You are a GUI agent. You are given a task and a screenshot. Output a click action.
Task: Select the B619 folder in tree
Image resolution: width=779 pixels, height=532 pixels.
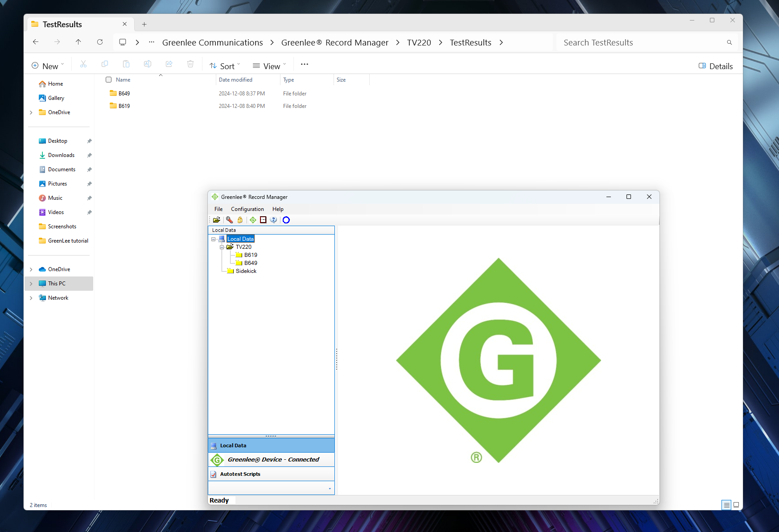(251, 255)
